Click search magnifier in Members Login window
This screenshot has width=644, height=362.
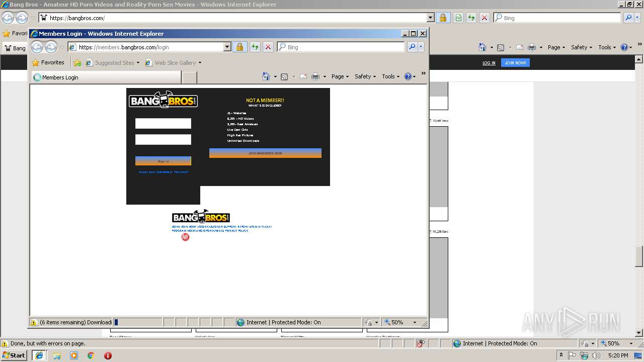[412, 47]
